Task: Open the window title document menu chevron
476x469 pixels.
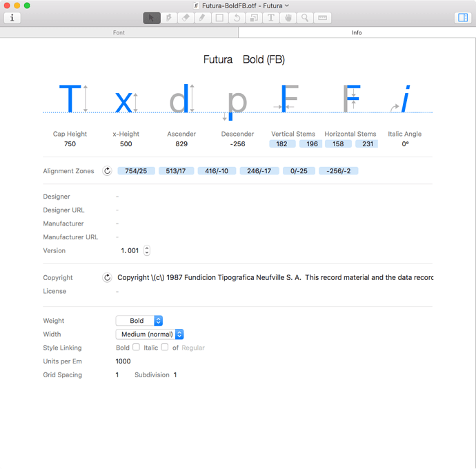Action: coord(287,6)
